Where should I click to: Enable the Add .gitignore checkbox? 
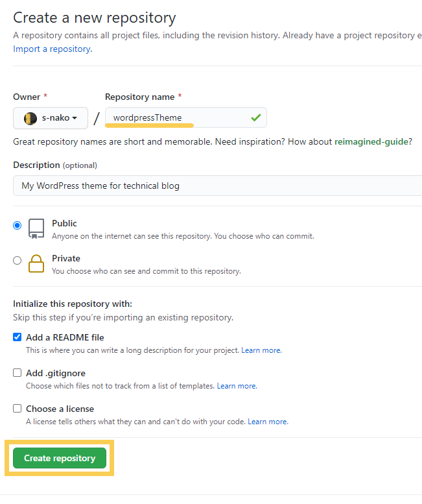tap(18, 372)
